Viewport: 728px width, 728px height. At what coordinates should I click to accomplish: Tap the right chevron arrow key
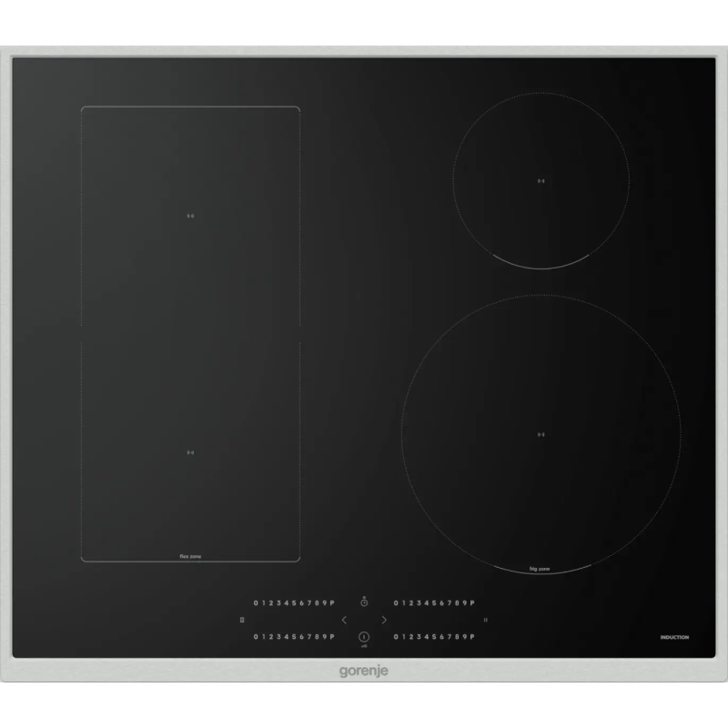coord(384,620)
